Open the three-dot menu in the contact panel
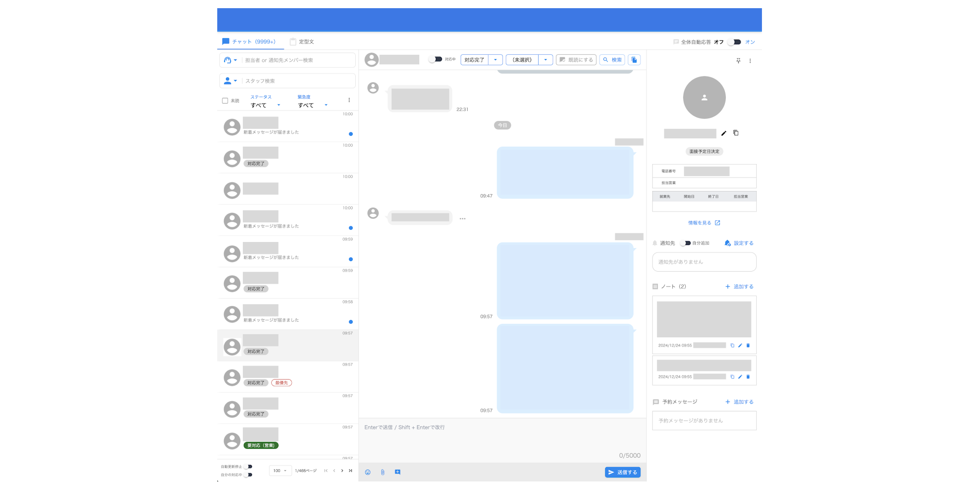980x490 pixels. (750, 60)
